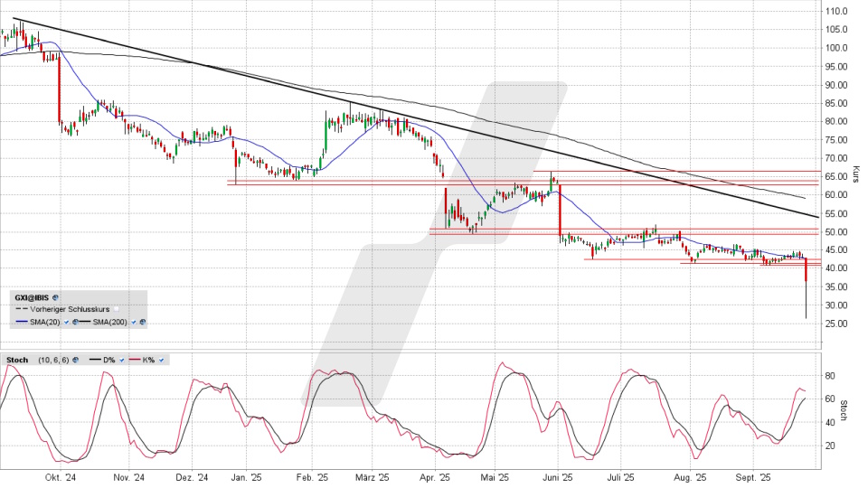Screen dimensions: 868x488
Task: Select the GXI@IBIS legend label
Action: (x=32, y=296)
